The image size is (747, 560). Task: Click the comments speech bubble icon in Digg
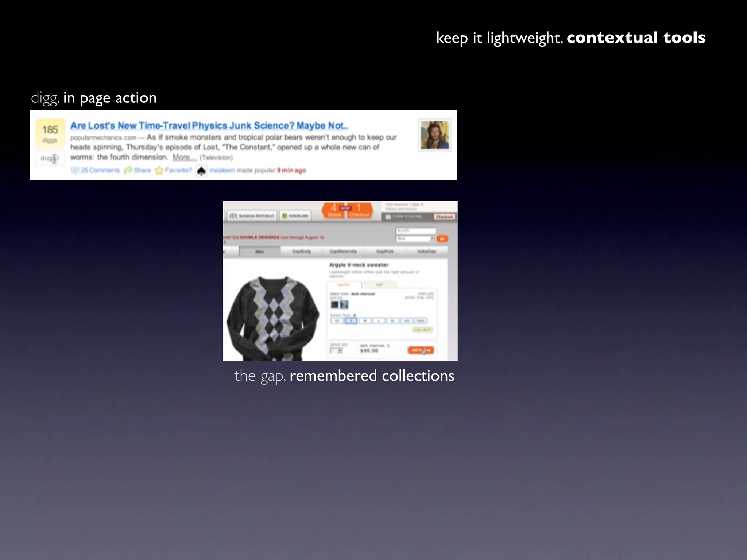pyautogui.click(x=75, y=170)
